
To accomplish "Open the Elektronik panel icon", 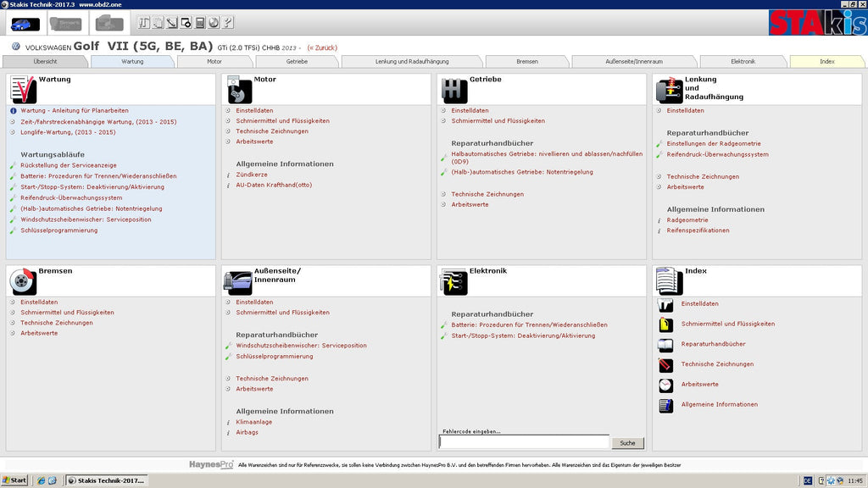I will coord(454,281).
